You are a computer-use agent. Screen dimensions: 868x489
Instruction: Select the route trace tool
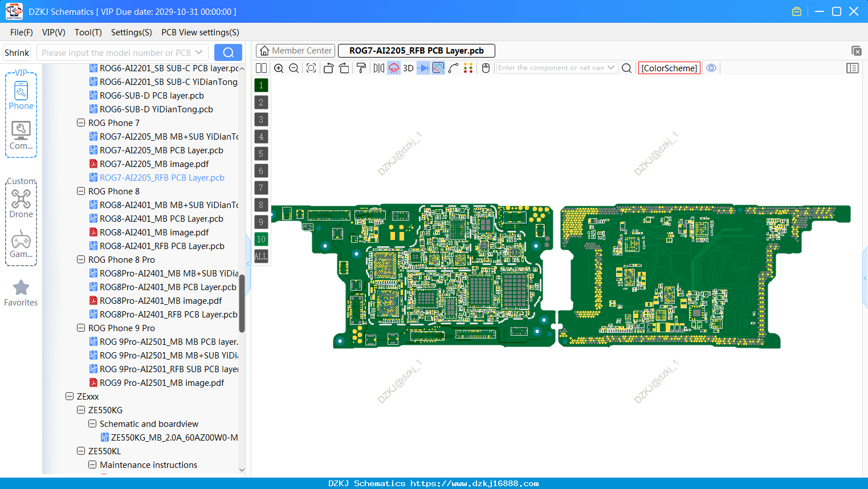click(454, 68)
